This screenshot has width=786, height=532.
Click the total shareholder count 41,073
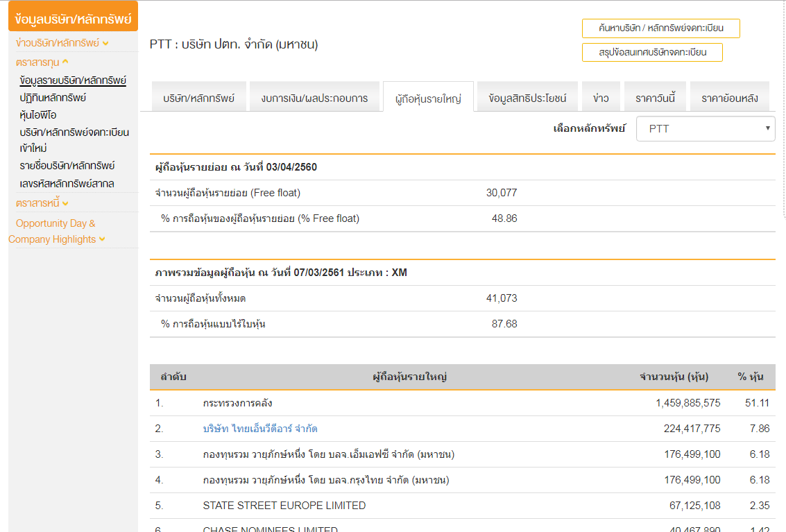click(x=502, y=298)
